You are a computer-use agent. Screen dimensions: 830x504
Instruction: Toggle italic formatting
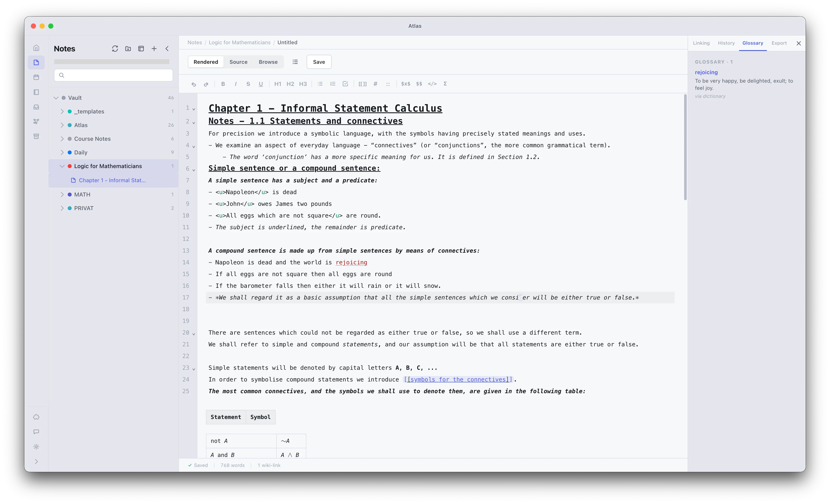click(235, 84)
